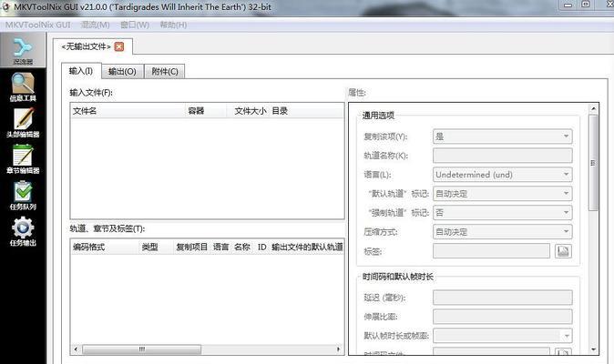
Task: Minimize the MKVToolNix window
Action: click(x=568, y=5)
